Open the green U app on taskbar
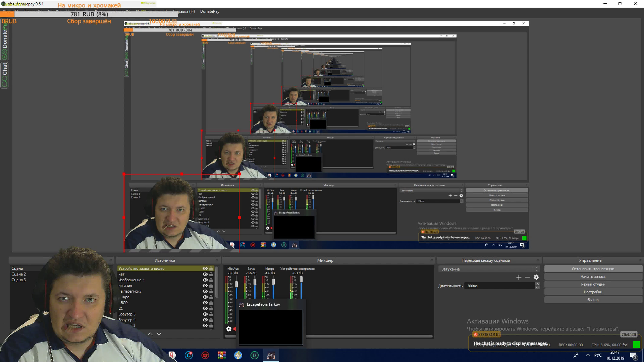The width and height of the screenshot is (644, 362). coord(255,355)
